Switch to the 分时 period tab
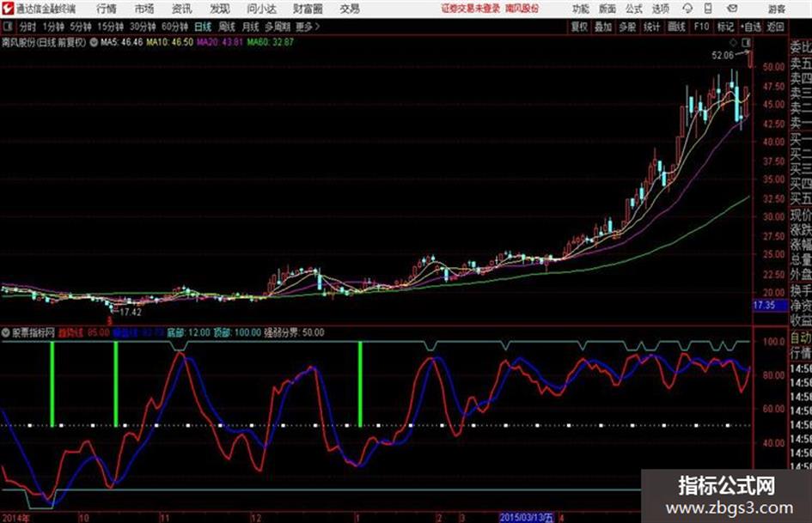Image resolution: width=812 pixels, height=523 pixels. click(28, 27)
